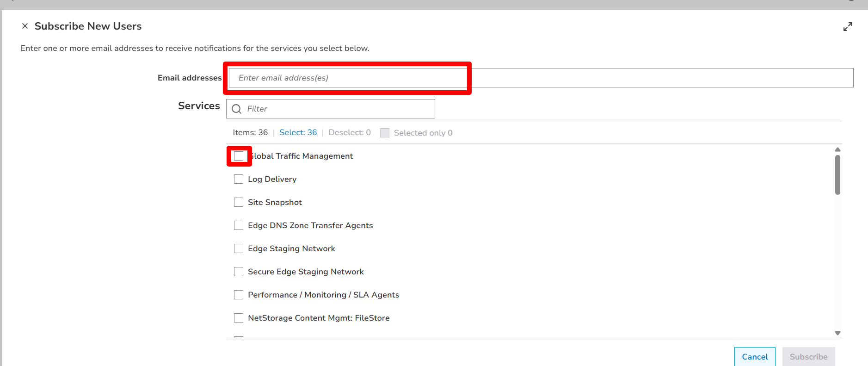Viewport: 868px width, 366px height.
Task: Focus the Email addresses input field
Action: click(x=540, y=78)
